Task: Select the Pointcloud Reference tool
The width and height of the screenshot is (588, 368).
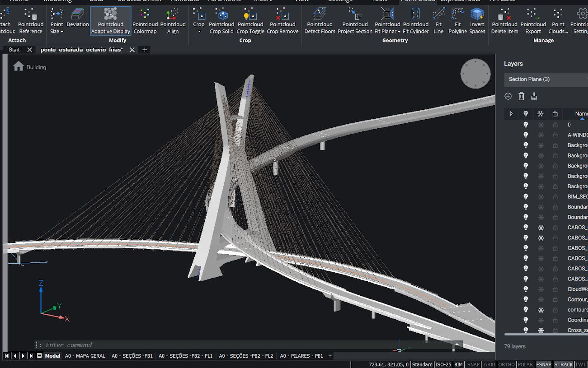Action: (30, 20)
